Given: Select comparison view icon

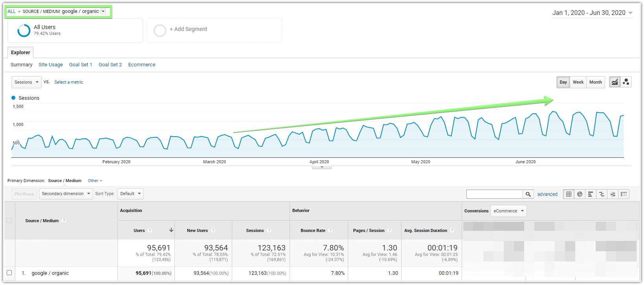Looking at the screenshot, I should tap(602, 194).
